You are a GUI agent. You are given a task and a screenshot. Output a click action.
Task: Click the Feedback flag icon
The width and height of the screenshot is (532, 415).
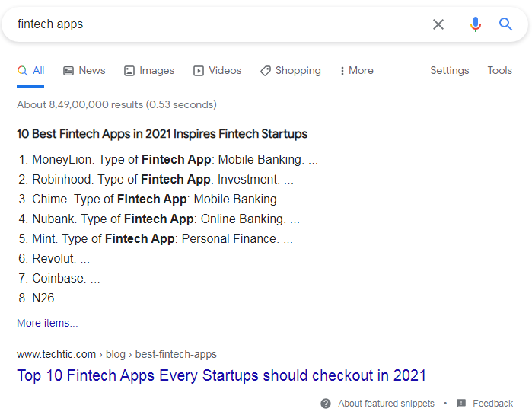(461, 404)
